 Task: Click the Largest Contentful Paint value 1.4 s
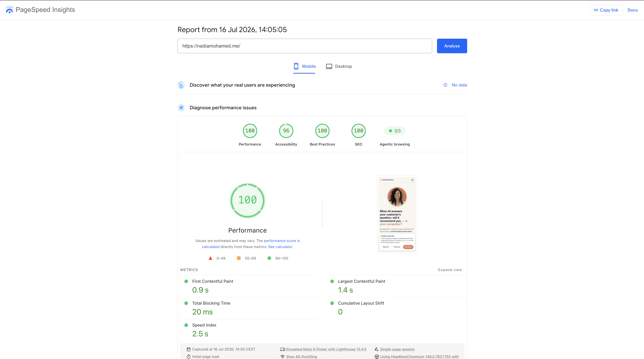coord(345,290)
